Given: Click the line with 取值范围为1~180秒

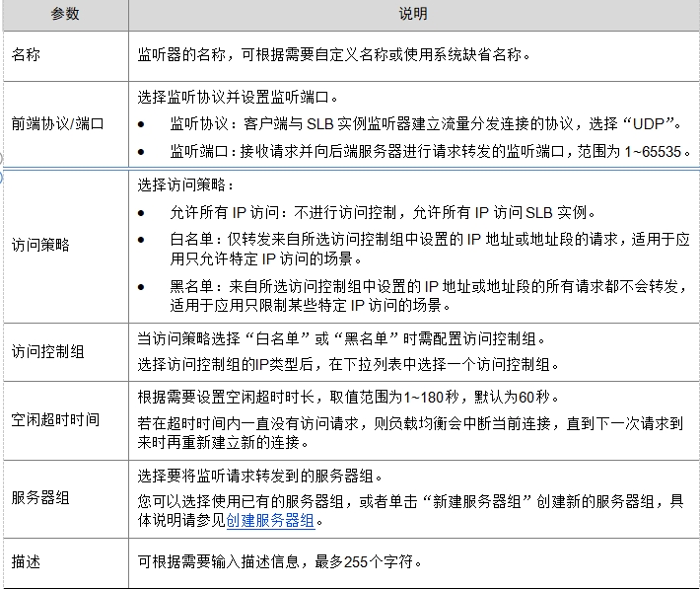Looking at the screenshot, I should tap(348, 397).
